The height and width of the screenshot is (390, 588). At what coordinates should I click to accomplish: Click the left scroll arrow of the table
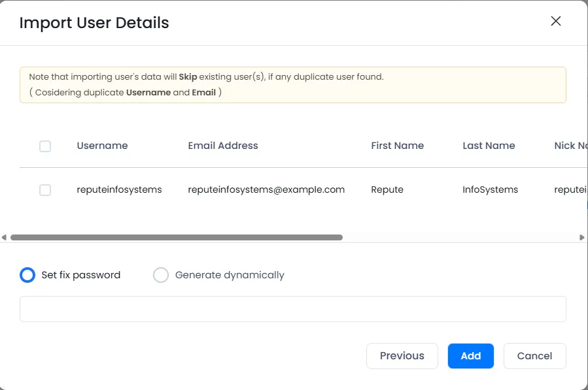[x=3, y=236]
